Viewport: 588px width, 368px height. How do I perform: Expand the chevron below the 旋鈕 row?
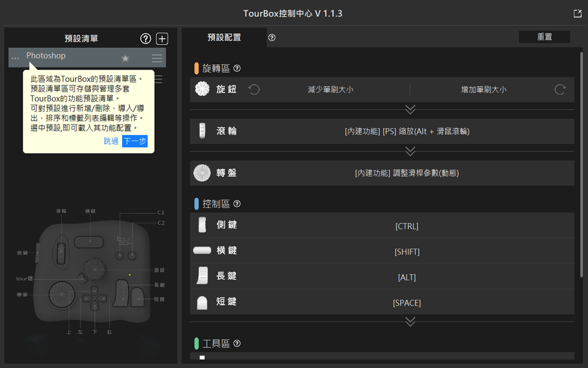pos(410,109)
